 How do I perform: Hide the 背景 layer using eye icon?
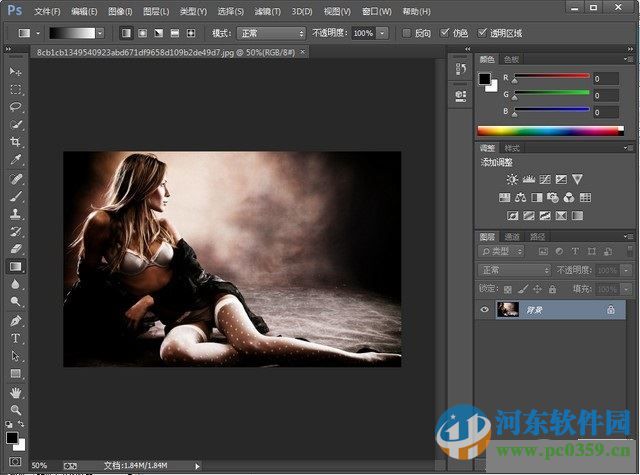pyautogui.click(x=485, y=311)
